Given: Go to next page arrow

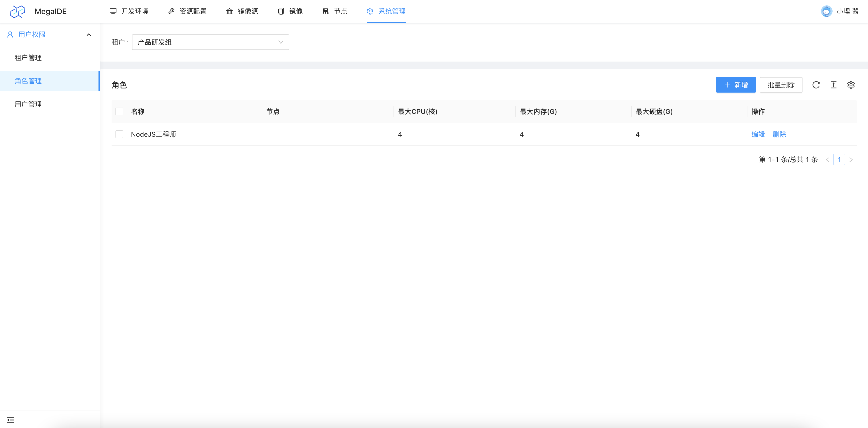Looking at the screenshot, I should tap(851, 160).
